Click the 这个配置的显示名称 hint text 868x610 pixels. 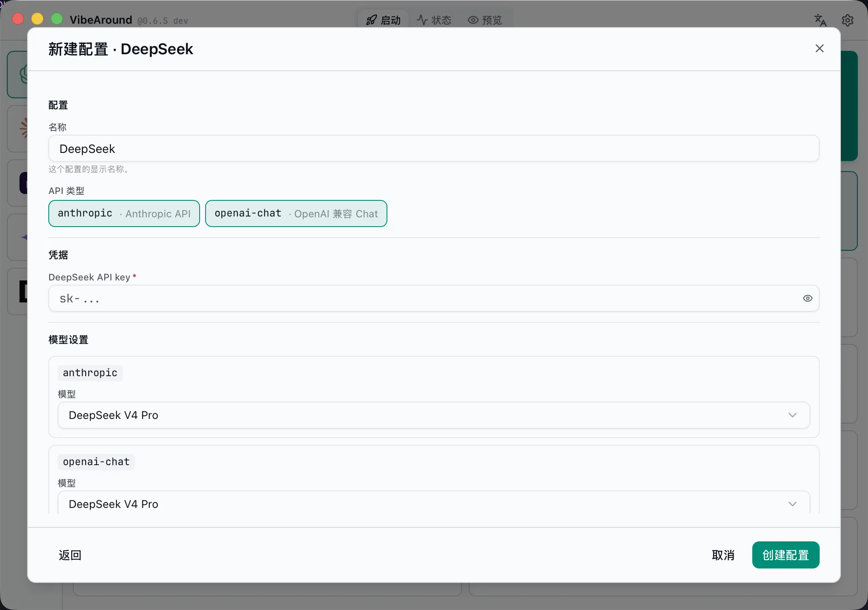click(x=89, y=169)
